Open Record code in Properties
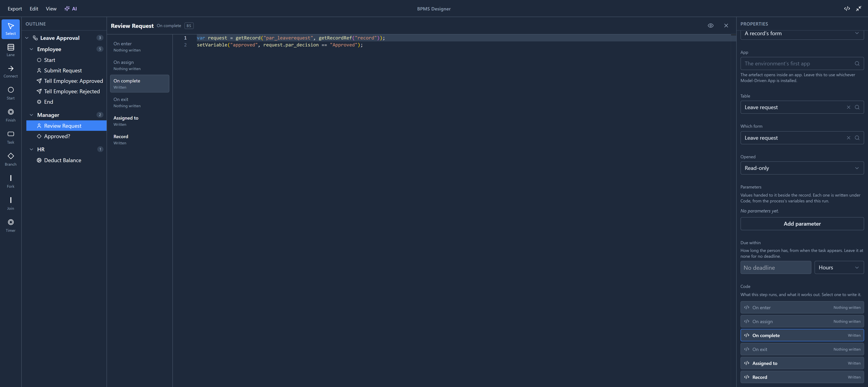This screenshot has width=868, height=387. pos(802,377)
